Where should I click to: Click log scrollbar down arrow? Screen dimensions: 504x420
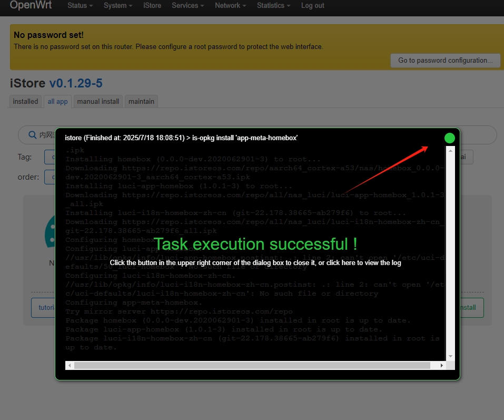coord(450,356)
